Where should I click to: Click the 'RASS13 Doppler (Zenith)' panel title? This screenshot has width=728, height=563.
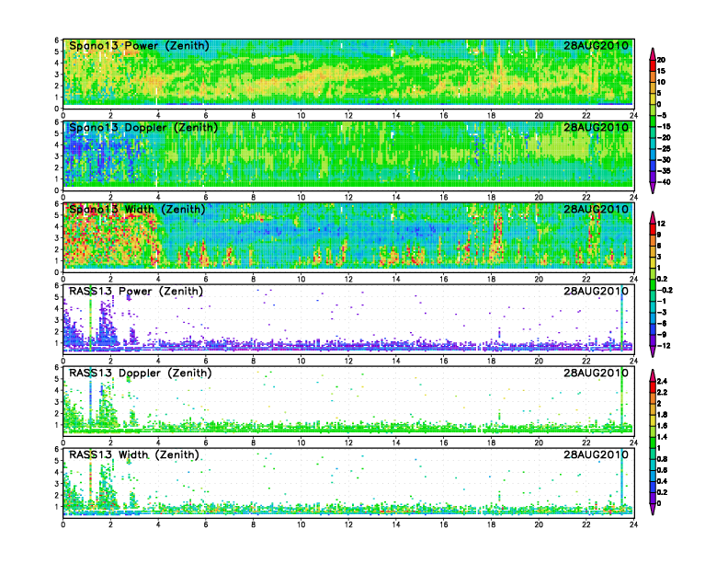pyautogui.click(x=141, y=373)
